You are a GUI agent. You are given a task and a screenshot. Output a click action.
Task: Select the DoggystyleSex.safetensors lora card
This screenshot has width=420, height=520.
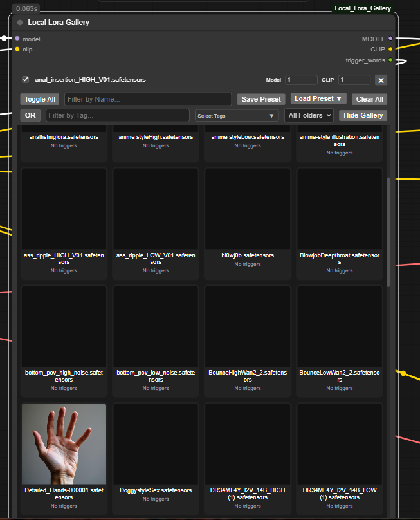pyautogui.click(x=156, y=459)
